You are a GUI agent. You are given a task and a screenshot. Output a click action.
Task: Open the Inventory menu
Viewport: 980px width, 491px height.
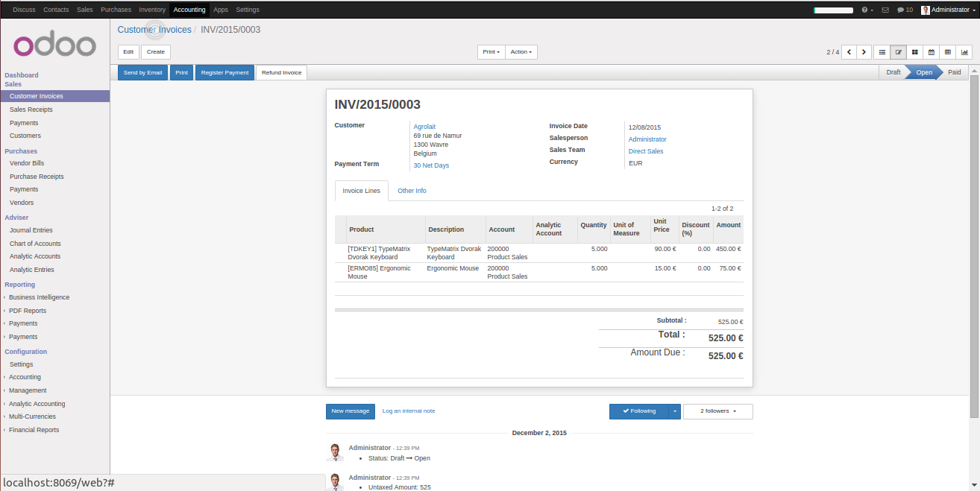152,10
